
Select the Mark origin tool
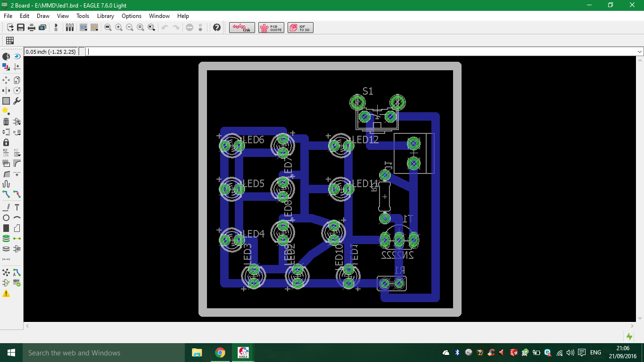point(17,67)
